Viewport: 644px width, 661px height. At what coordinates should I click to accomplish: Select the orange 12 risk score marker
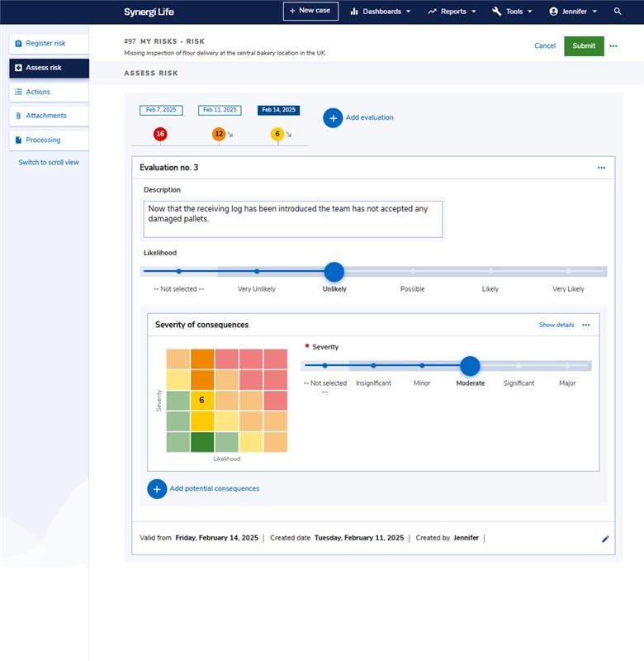[x=219, y=134]
